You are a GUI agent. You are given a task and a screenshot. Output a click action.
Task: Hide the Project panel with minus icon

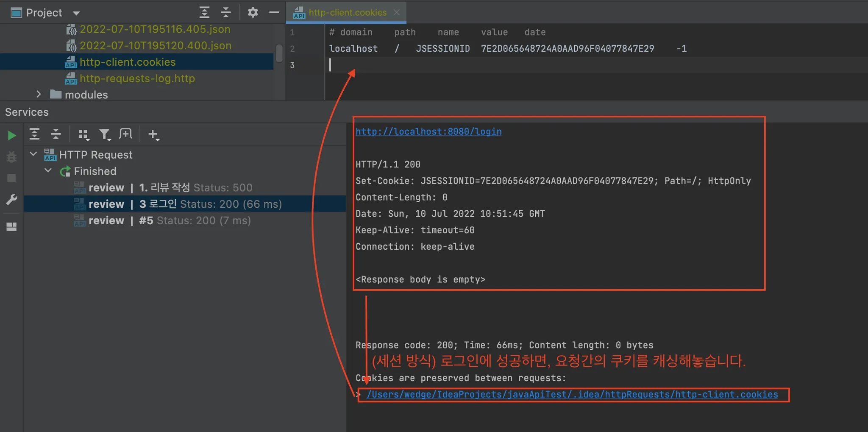[274, 12]
